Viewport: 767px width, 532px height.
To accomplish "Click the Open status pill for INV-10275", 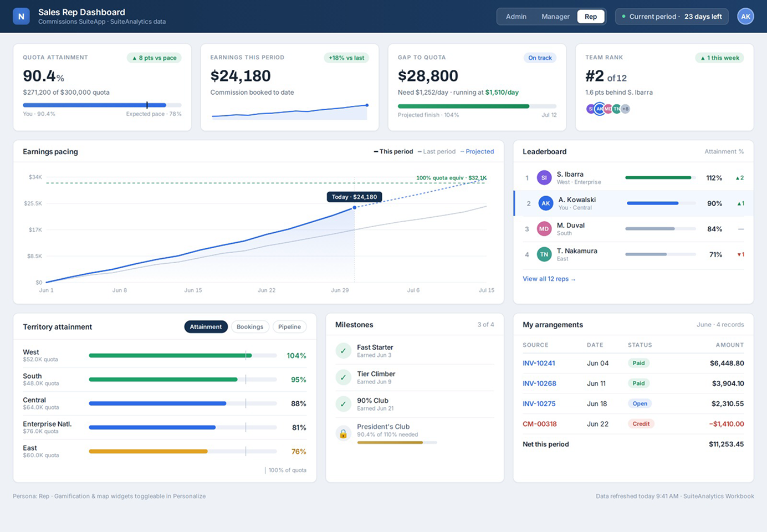I will click(x=640, y=404).
